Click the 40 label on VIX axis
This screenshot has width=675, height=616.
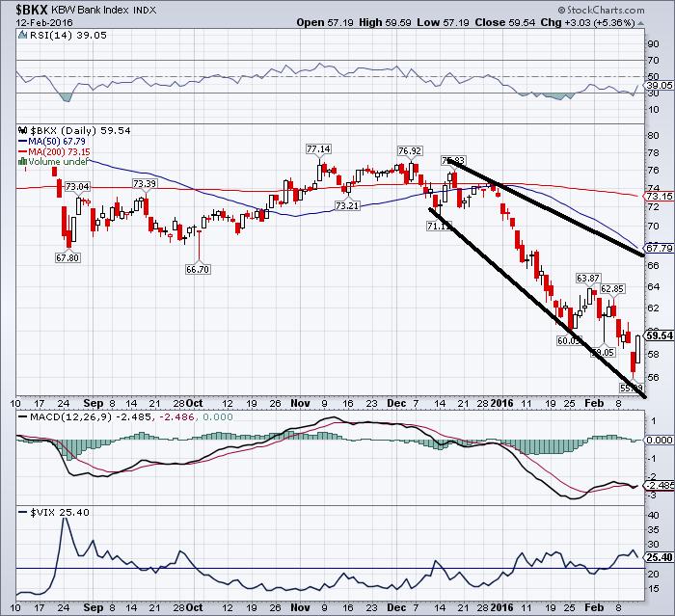pos(653,516)
